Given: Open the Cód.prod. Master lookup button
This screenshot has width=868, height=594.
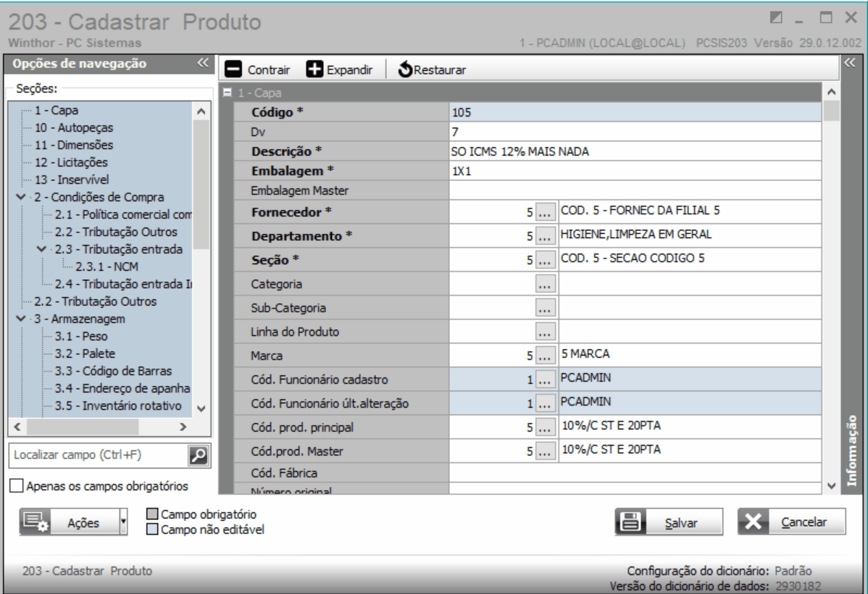Looking at the screenshot, I should point(545,451).
